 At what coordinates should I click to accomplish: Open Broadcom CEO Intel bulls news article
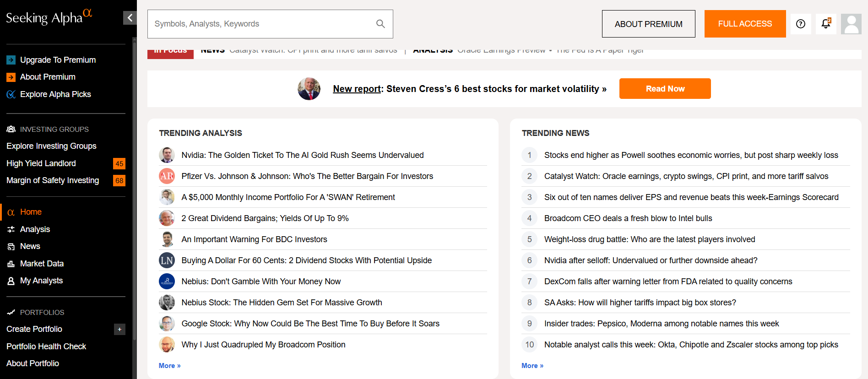[628, 218]
